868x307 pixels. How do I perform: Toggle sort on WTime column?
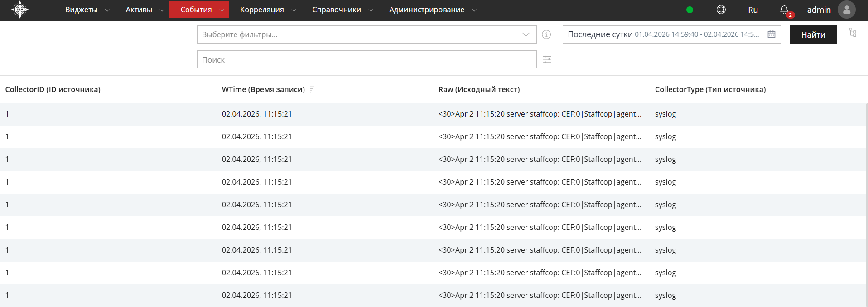[x=312, y=89]
